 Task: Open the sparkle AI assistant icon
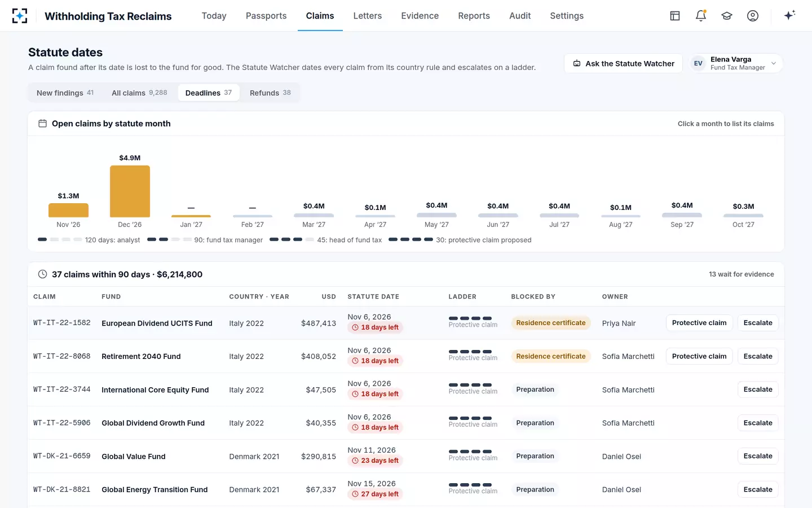[789, 15]
